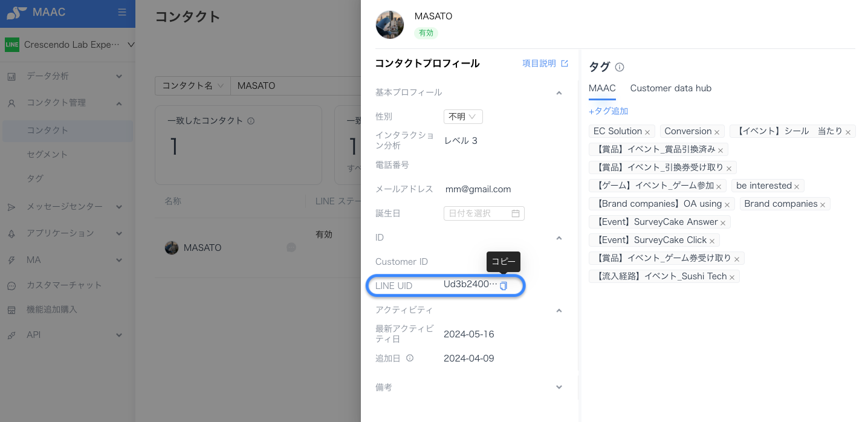Remove the EC Solution tag
The width and height of the screenshot is (868, 422).
coord(647,132)
